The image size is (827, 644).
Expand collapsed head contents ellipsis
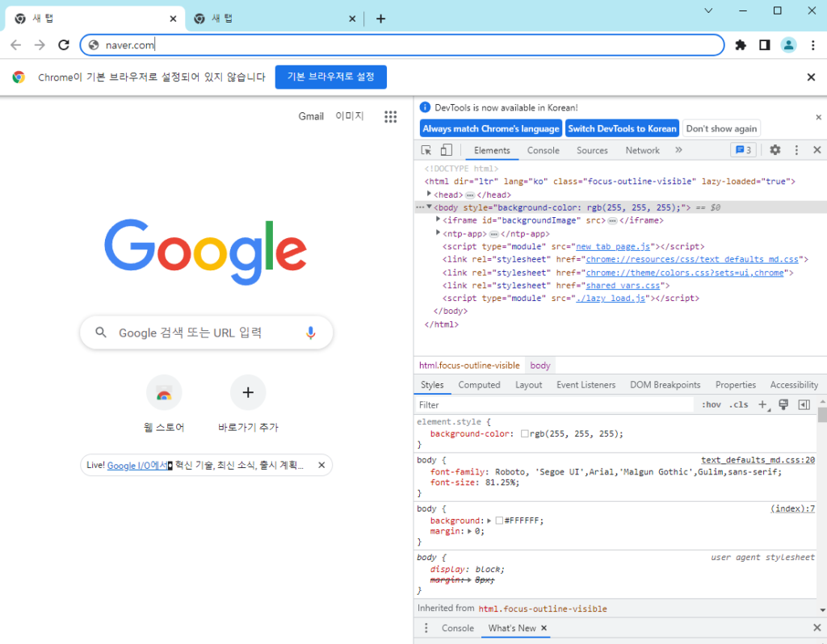tap(470, 195)
